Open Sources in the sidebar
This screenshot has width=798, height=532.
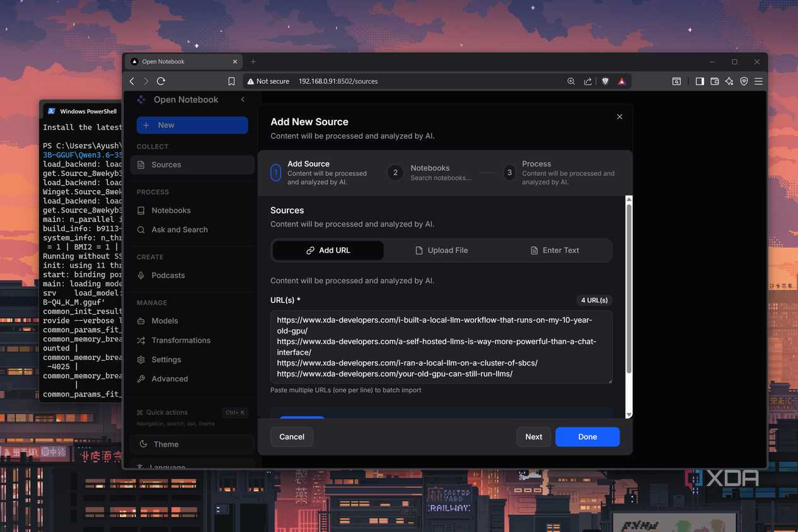pos(192,165)
